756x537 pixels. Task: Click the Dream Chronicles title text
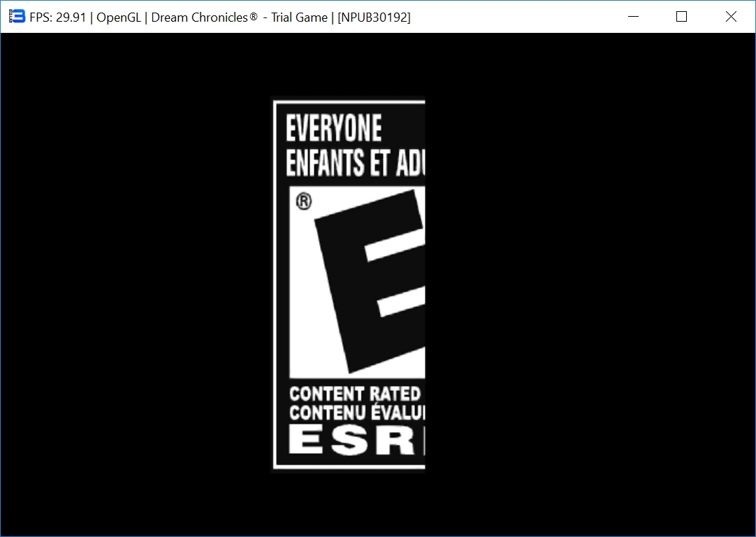click(x=204, y=17)
